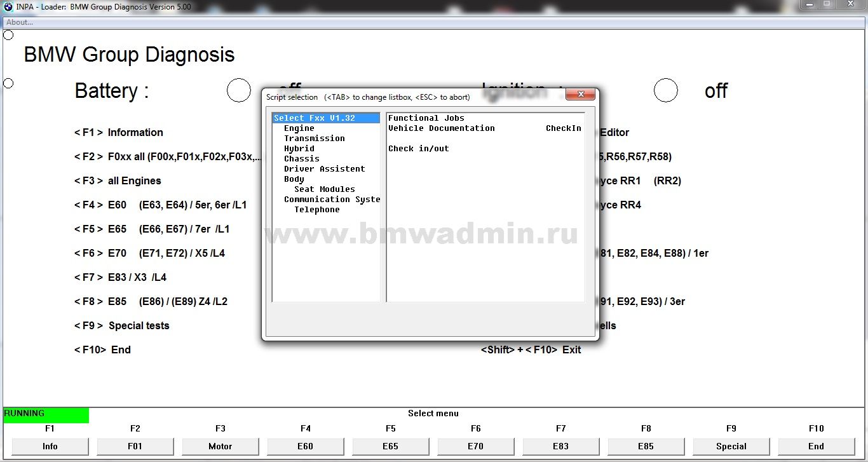Screen dimensions: 868x462
Task: Select "Chassis" in the script list
Action: pyautogui.click(x=301, y=158)
